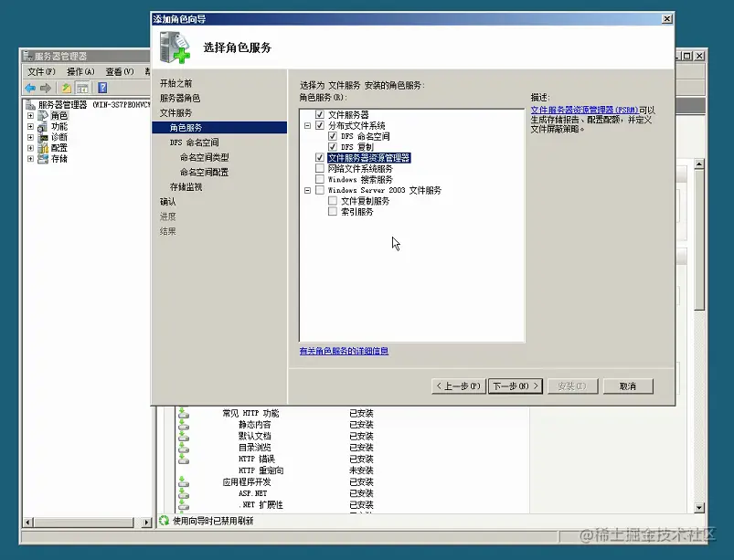Screen dimensions: 734x560
Task: Go to the DFS 命名空间 wizard step
Action: 194,143
